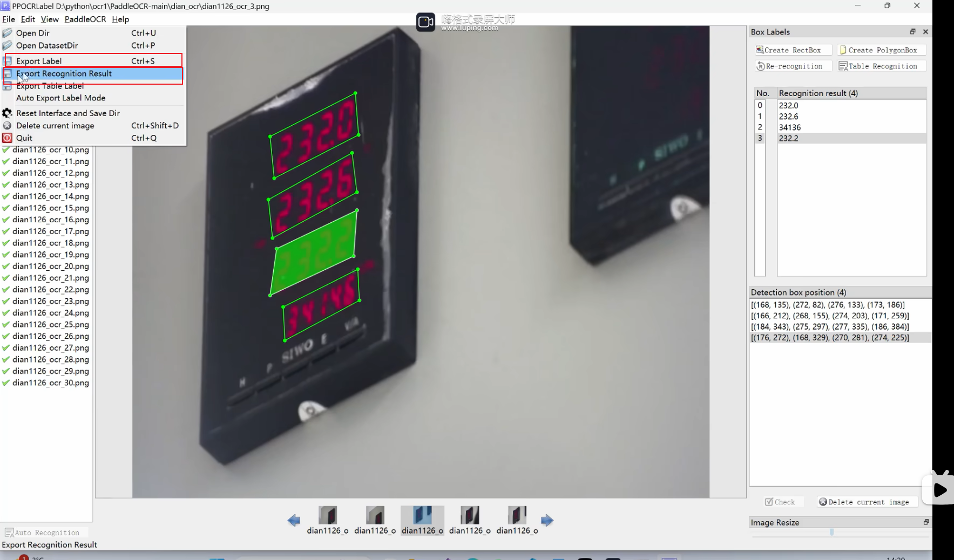Click the Reset Interface gear icon

[8, 113]
